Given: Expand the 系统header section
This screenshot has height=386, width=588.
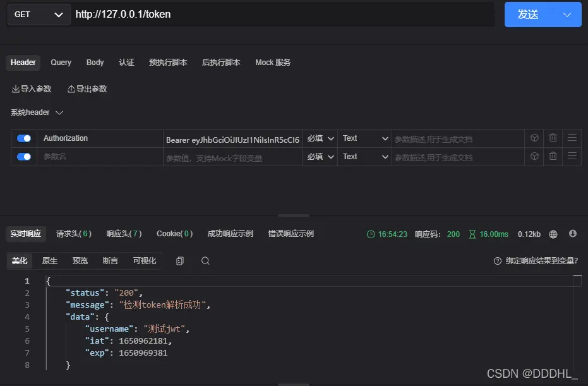Looking at the screenshot, I should 36,112.
